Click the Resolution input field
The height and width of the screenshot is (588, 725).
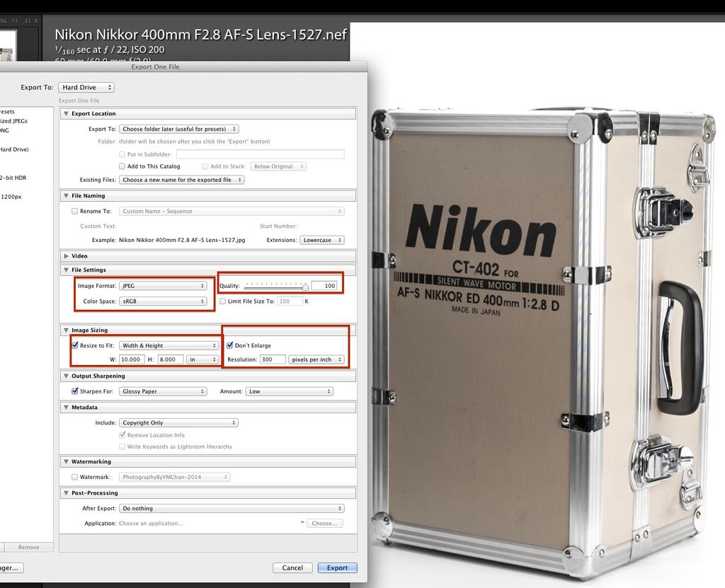[273, 359]
